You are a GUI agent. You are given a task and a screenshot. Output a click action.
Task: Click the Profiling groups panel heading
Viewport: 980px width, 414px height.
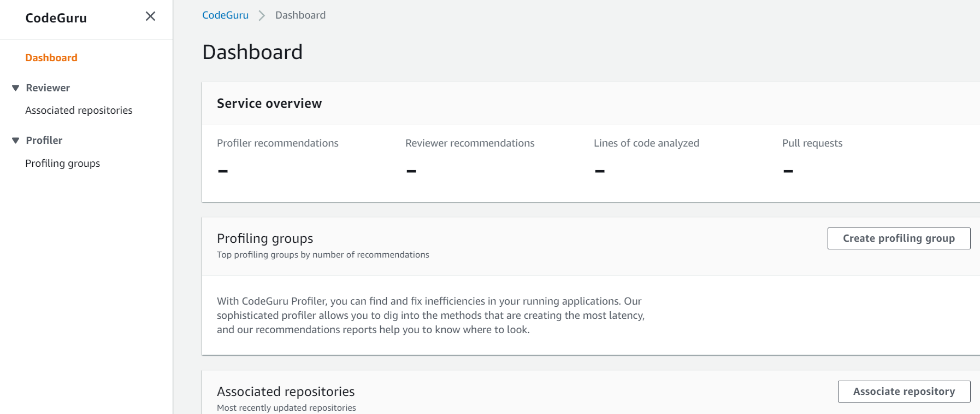[x=265, y=238]
